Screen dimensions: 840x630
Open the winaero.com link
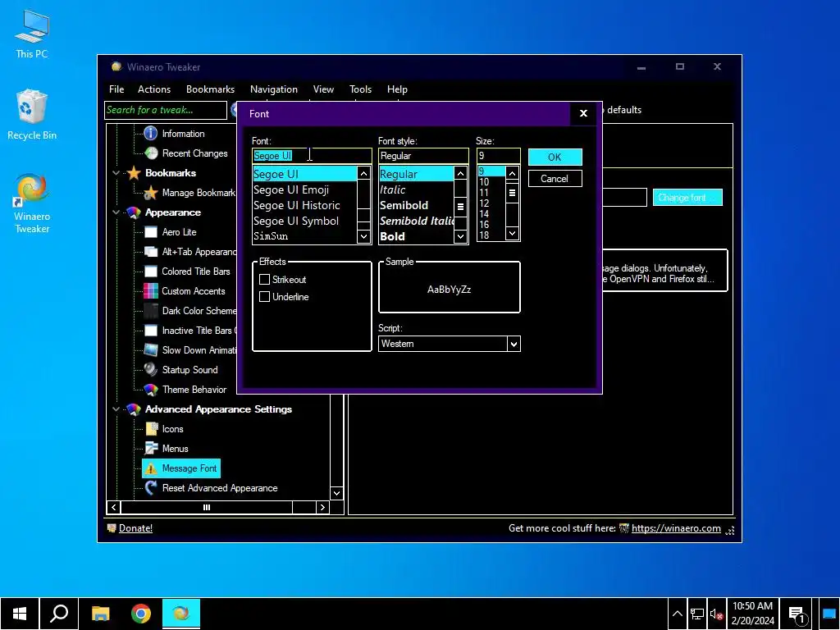click(676, 528)
